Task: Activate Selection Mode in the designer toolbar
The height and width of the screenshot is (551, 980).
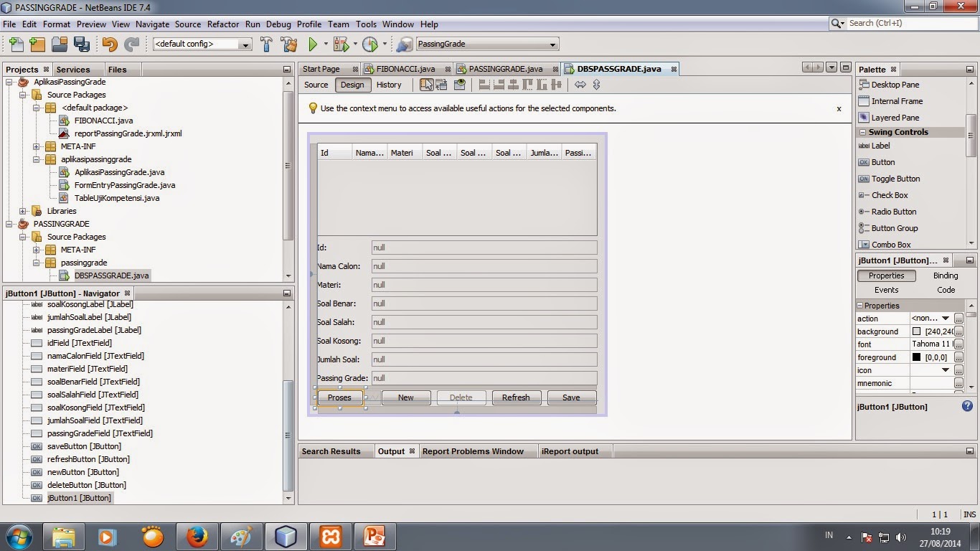Action: [x=426, y=85]
